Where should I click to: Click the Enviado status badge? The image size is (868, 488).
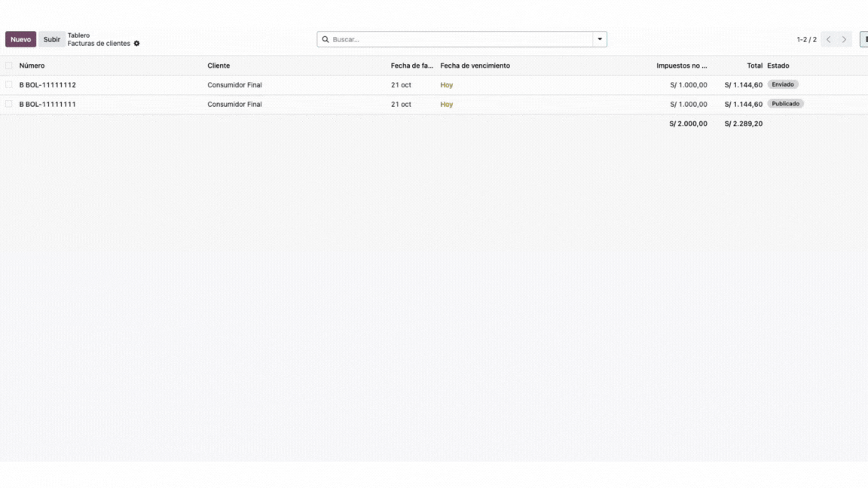click(782, 84)
